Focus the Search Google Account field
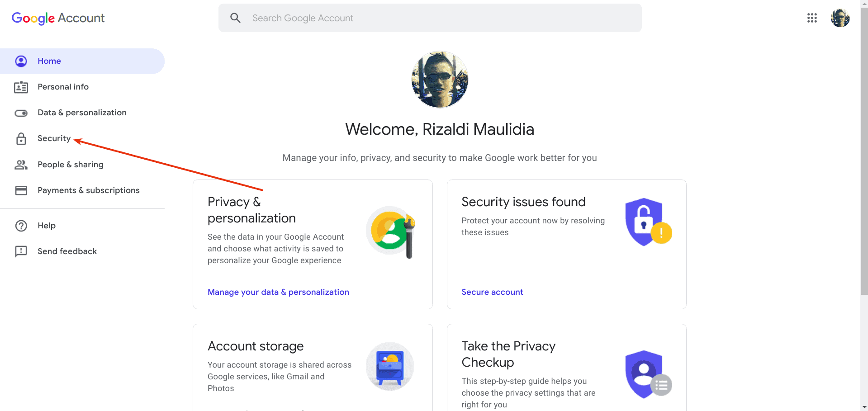The width and height of the screenshot is (868, 411). click(430, 18)
